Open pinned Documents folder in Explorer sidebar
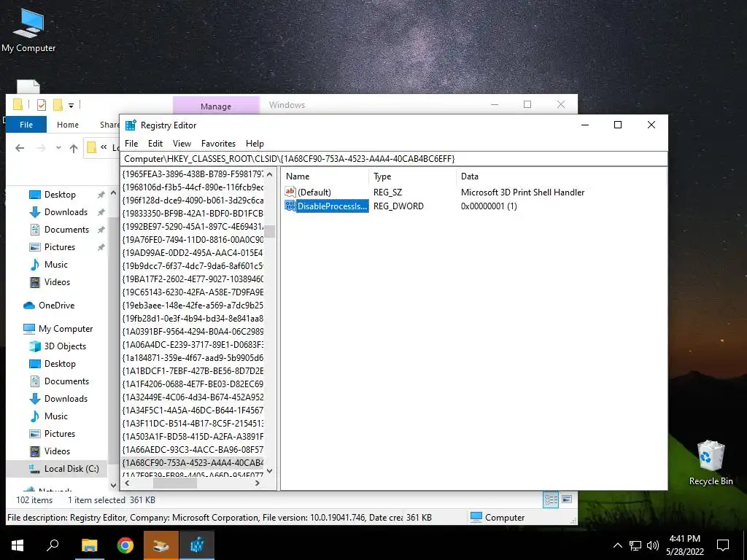The height and width of the screenshot is (560, 747). point(66,230)
